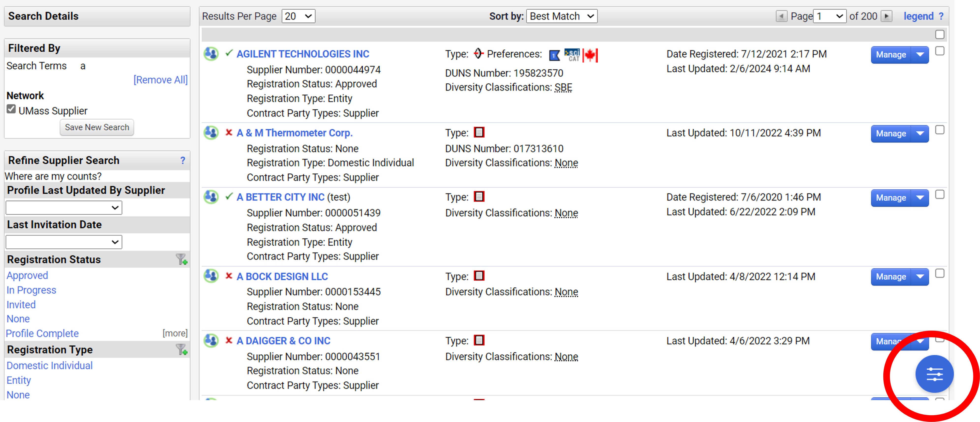The height and width of the screenshot is (422, 980).
Task: Click Manage button for A BETTER CITY INC
Action: (x=891, y=198)
